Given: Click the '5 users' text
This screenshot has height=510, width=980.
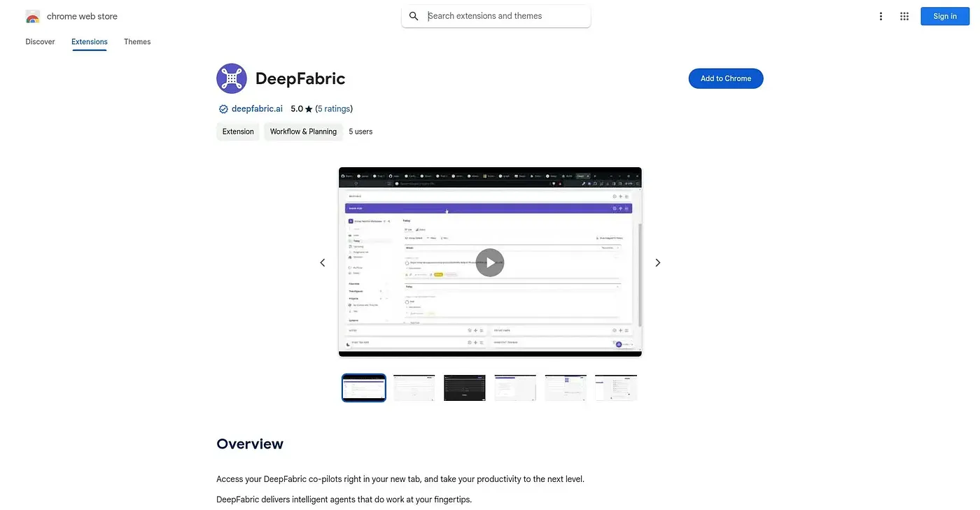Looking at the screenshot, I should tap(360, 132).
